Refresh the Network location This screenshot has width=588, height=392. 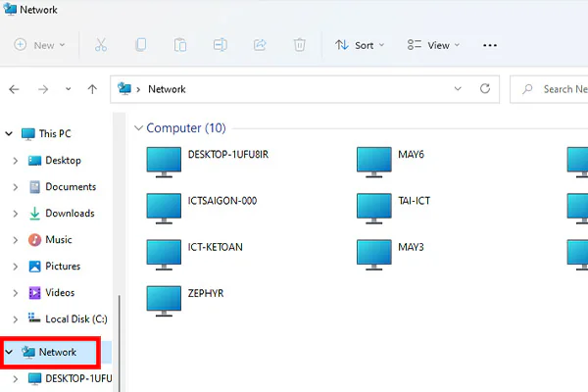pyautogui.click(x=485, y=89)
